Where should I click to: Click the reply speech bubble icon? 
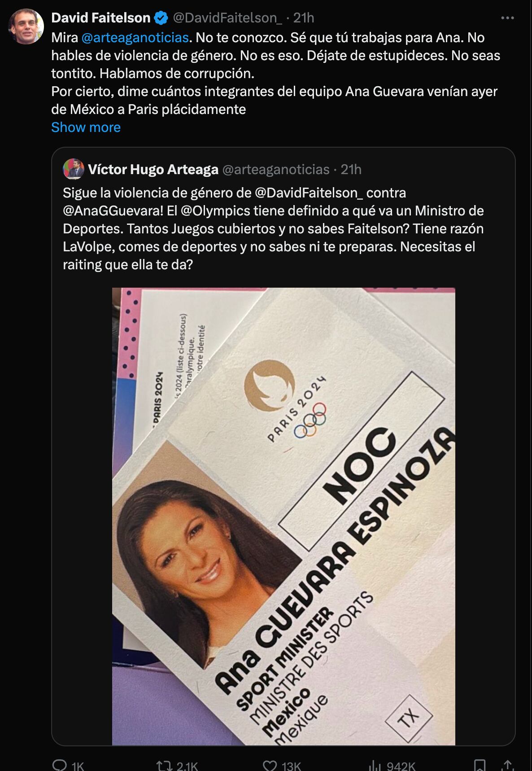(x=60, y=765)
